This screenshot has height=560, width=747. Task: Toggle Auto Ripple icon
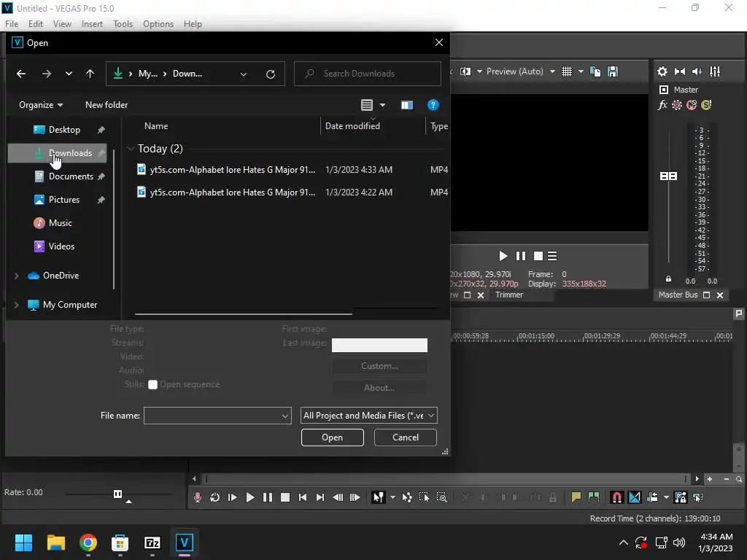[652, 497]
